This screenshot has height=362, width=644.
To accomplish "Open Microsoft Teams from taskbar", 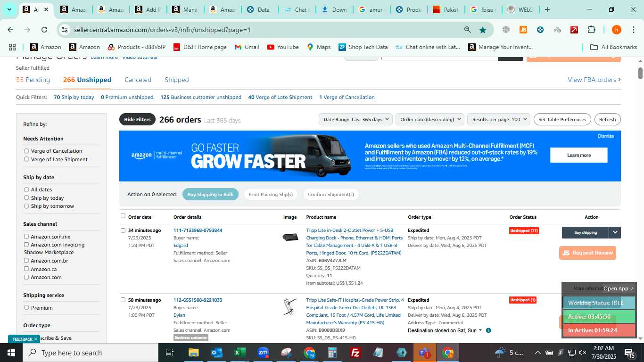I will [x=424, y=353].
